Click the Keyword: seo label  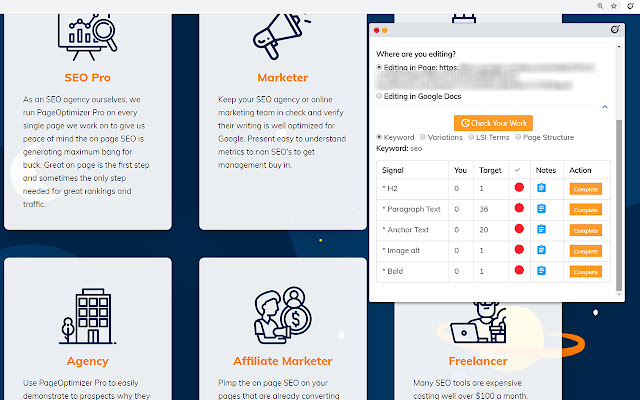(x=399, y=148)
